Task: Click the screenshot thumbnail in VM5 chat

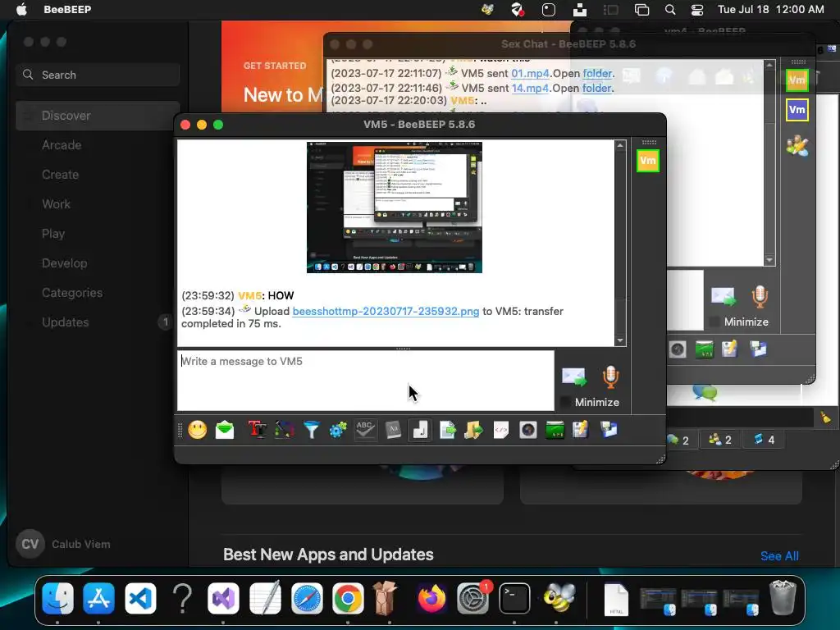Action: [395, 208]
